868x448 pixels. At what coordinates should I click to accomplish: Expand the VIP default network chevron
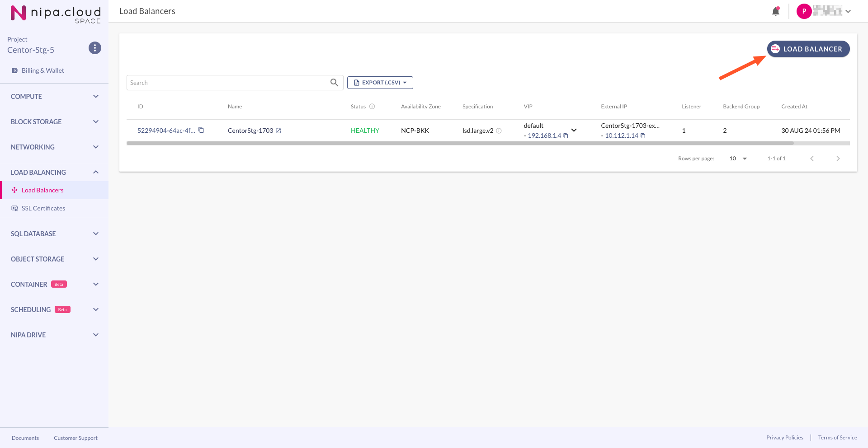[x=574, y=130]
